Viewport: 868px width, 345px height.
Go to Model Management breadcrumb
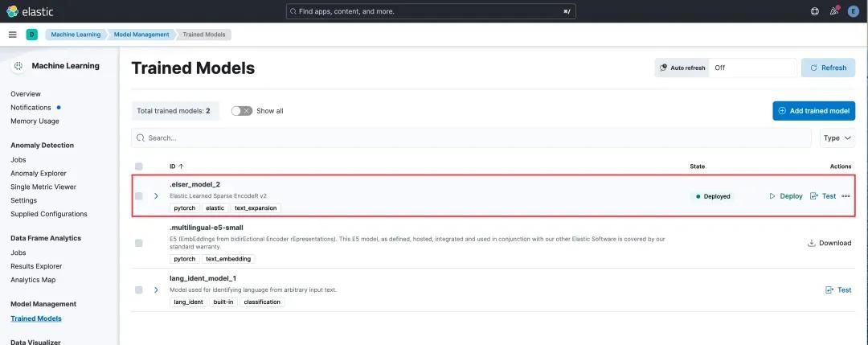(x=141, y=35)
